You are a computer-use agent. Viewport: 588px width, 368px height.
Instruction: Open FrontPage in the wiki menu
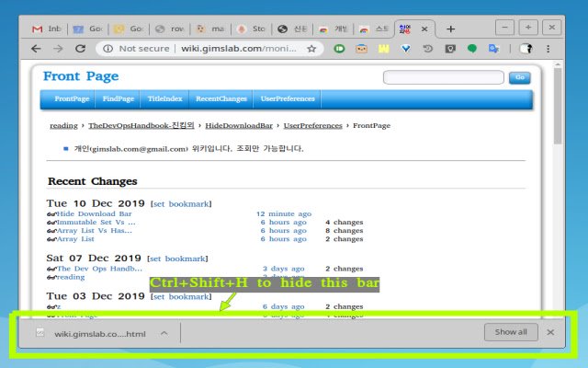coord(72,98)
